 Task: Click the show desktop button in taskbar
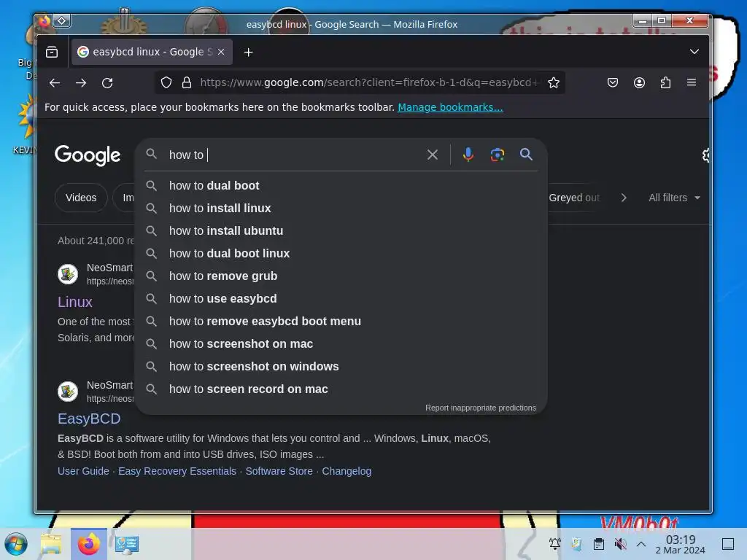(x=728, y=543)
